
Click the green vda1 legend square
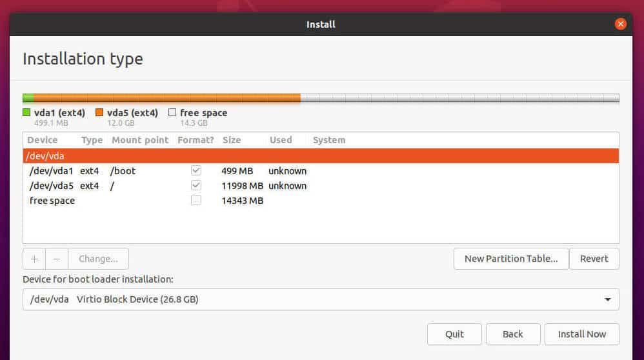click(27, 113)
